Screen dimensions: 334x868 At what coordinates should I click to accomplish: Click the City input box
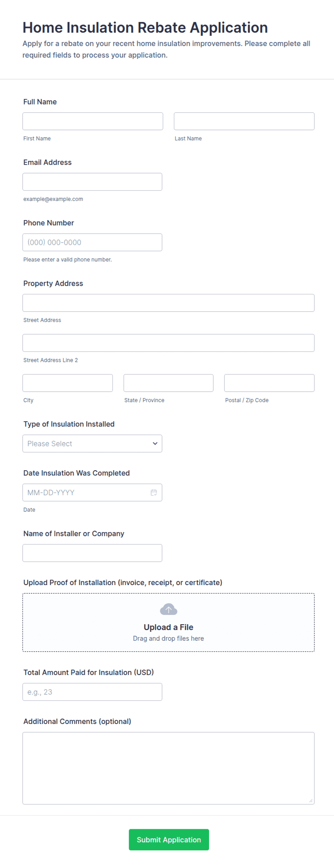click(68, 383)
